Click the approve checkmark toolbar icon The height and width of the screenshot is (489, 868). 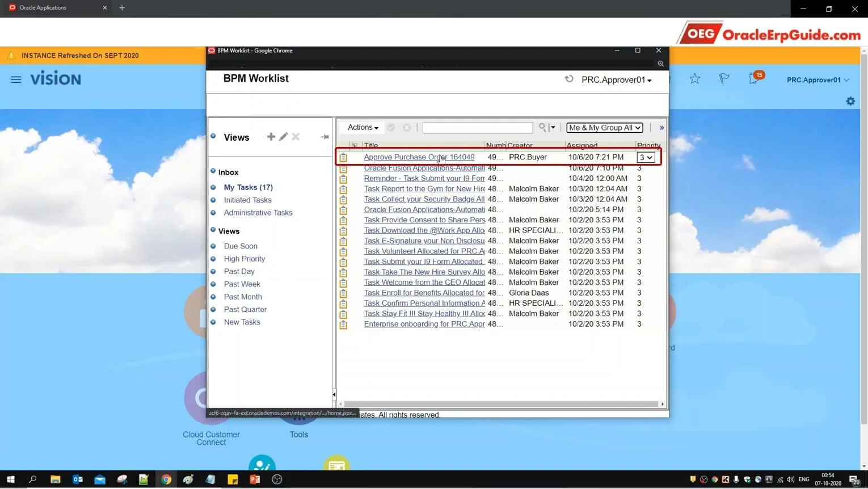point(391,128)
